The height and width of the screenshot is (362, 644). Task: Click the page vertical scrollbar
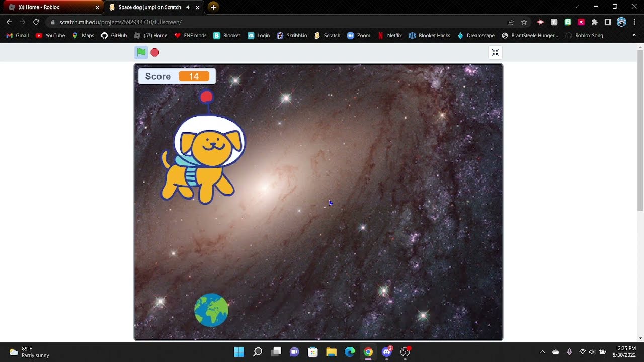coord(640,131)
